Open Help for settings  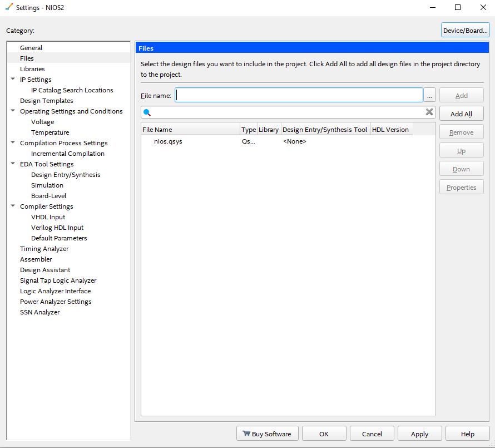pos(468,434)
